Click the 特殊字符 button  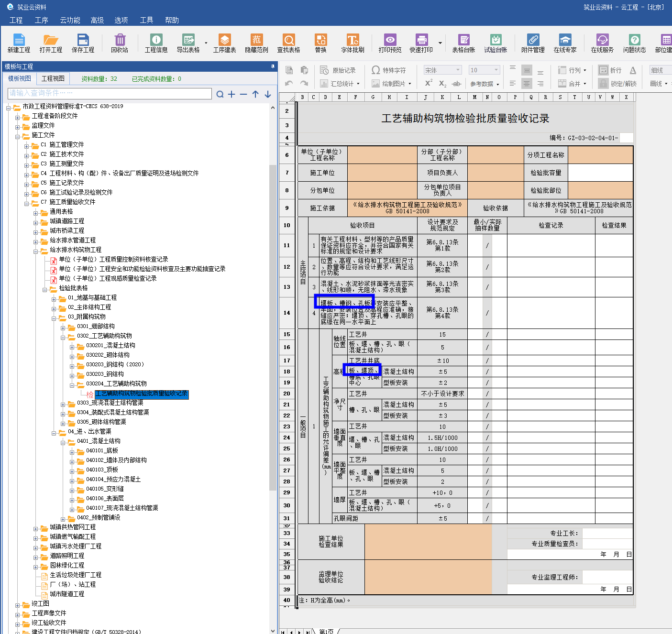(x=389, y=70)
